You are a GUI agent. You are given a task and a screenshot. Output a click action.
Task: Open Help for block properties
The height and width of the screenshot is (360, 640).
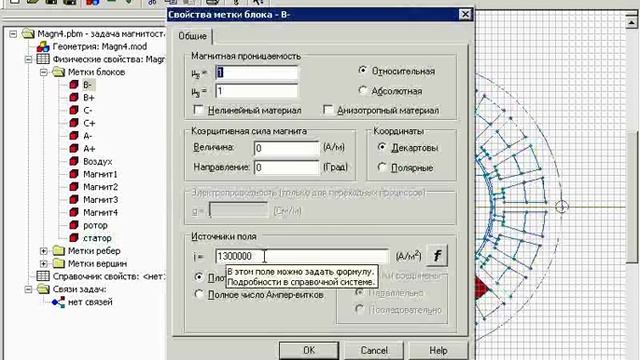(x=438, y=350)
